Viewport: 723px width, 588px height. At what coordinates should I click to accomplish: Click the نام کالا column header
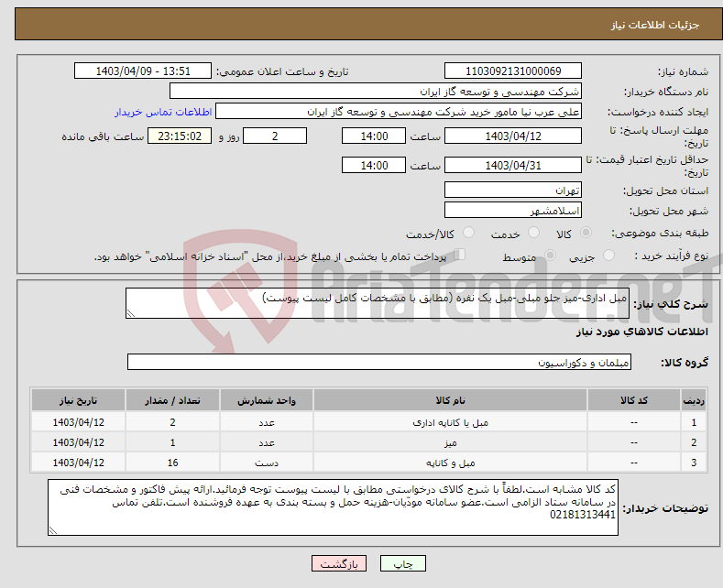(x=450, y=400)
